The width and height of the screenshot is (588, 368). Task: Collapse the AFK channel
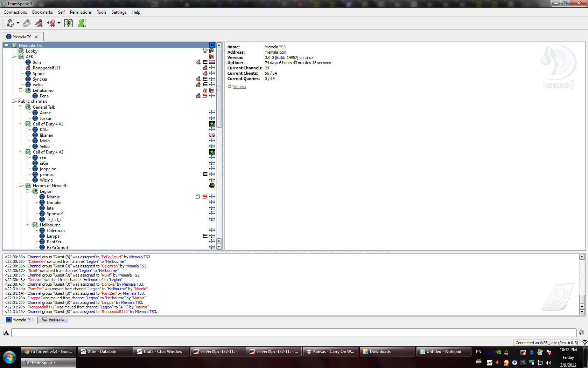coord(14,56)
